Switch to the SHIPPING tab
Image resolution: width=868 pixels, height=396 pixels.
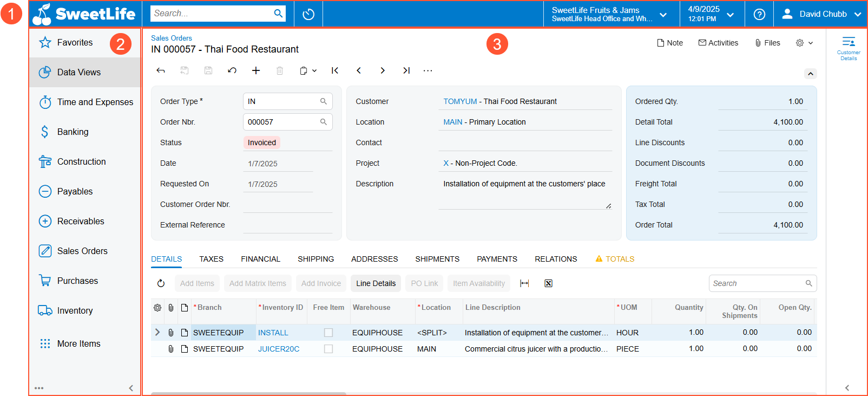(x=315, y=259)
